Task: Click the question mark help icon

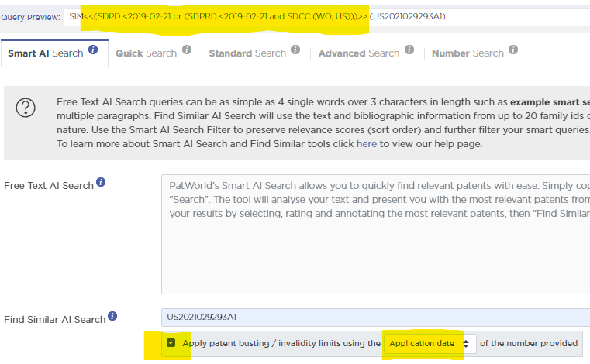Action: pos(26,108)
